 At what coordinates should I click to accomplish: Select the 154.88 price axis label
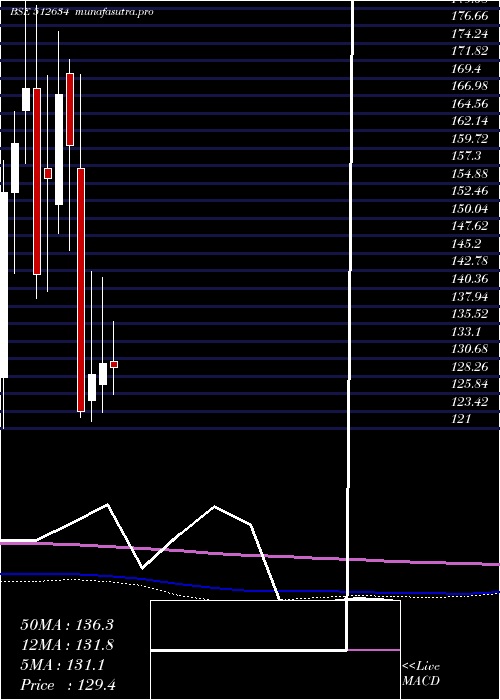[x=470, y=174]
